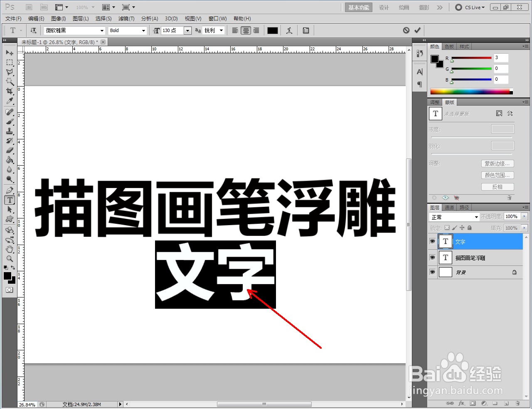
Task: Add a layer mask
Action: (473, 403)
